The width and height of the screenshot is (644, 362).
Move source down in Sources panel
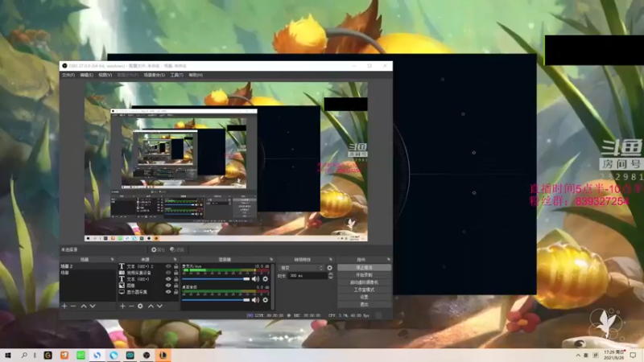coord(159,306)
